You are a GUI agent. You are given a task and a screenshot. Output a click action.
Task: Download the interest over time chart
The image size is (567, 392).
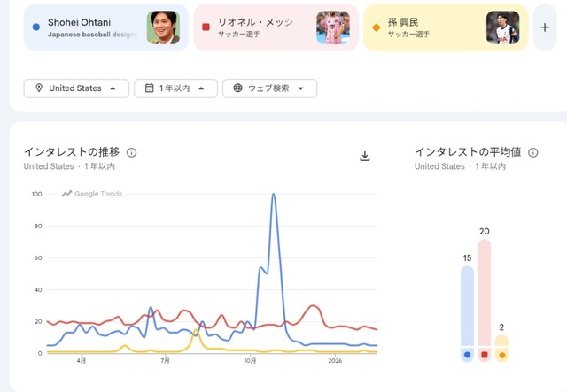(x=365, y=157)
